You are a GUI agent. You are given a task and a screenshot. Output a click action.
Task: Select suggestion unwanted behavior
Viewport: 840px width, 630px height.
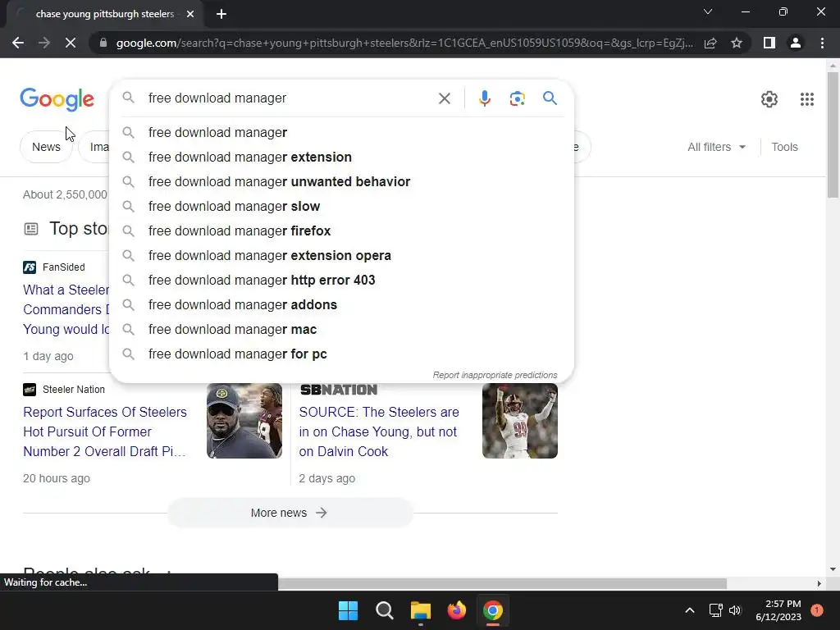click(x=341, y=181)
